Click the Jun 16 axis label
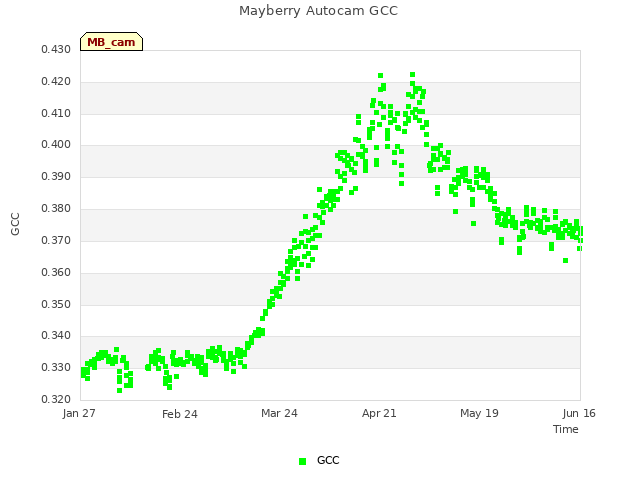Screen dimensions: 640x480 [x=579, y=413]
